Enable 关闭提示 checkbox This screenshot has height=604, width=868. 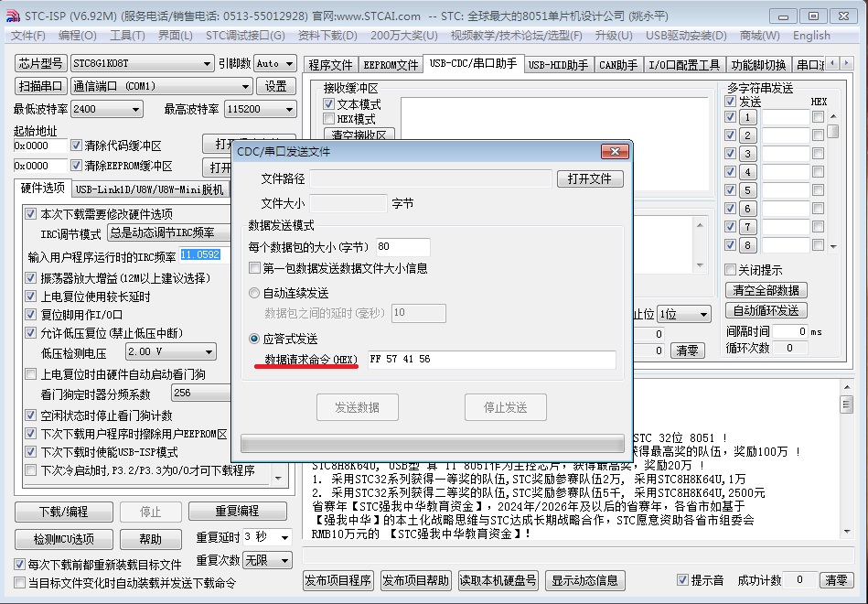tap(730, 270)
